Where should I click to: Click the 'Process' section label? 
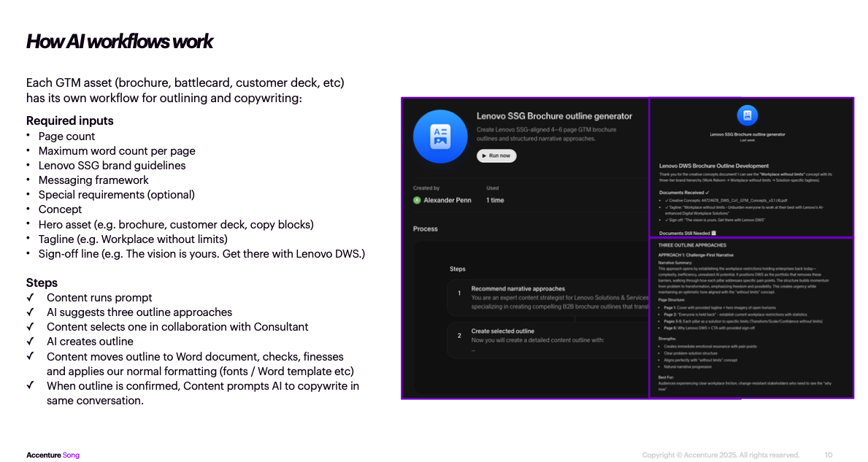coord(425,228)
